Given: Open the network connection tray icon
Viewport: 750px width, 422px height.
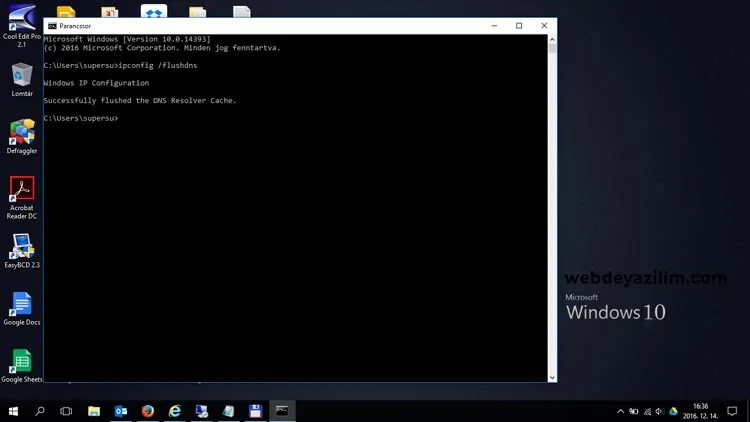Looking at the screenshot, I should [x=647, y=411].
